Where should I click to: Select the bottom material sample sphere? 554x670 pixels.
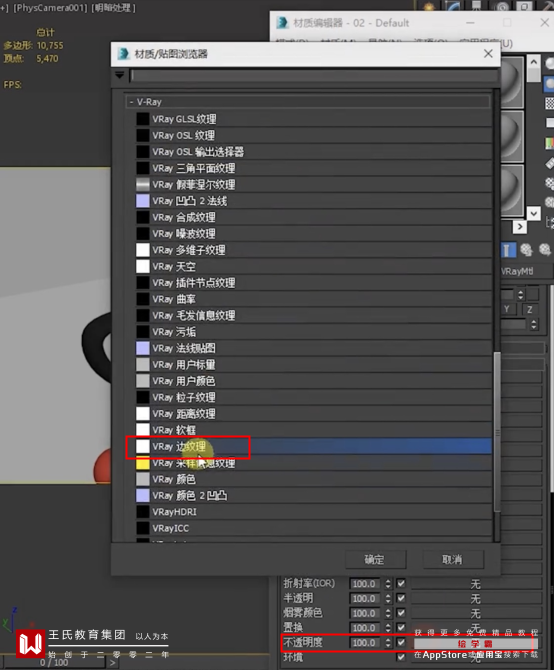pos(512,191)
